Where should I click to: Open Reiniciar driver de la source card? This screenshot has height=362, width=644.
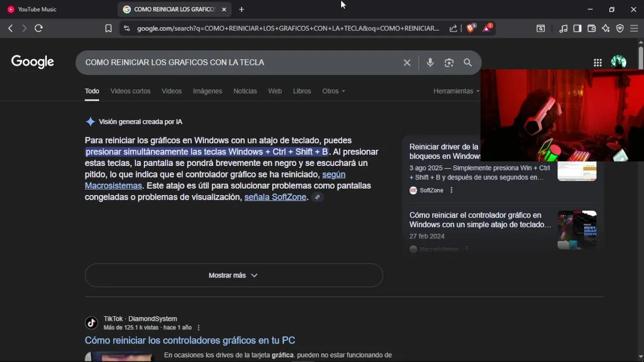444,151
